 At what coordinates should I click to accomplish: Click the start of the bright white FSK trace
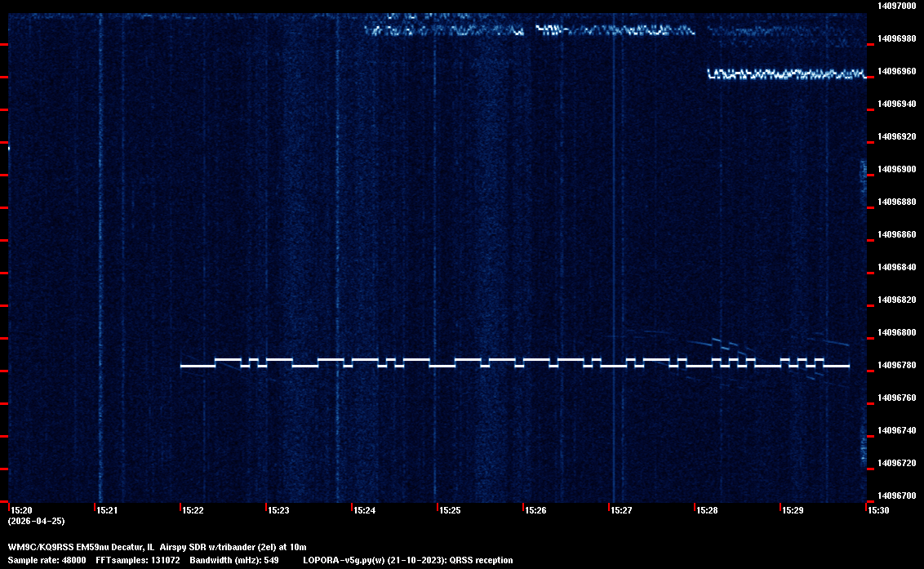(183, 366)
